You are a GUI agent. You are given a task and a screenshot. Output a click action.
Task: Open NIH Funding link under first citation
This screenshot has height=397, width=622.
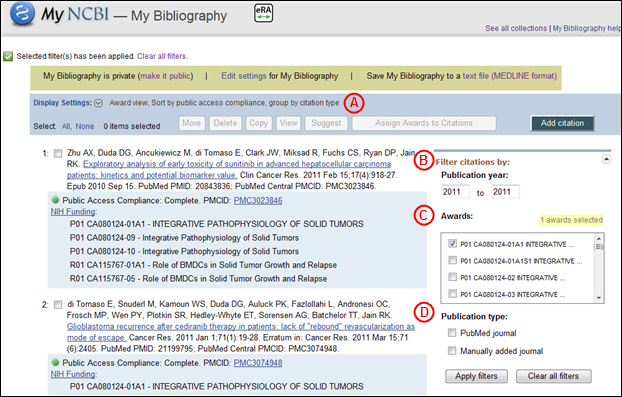73,212
